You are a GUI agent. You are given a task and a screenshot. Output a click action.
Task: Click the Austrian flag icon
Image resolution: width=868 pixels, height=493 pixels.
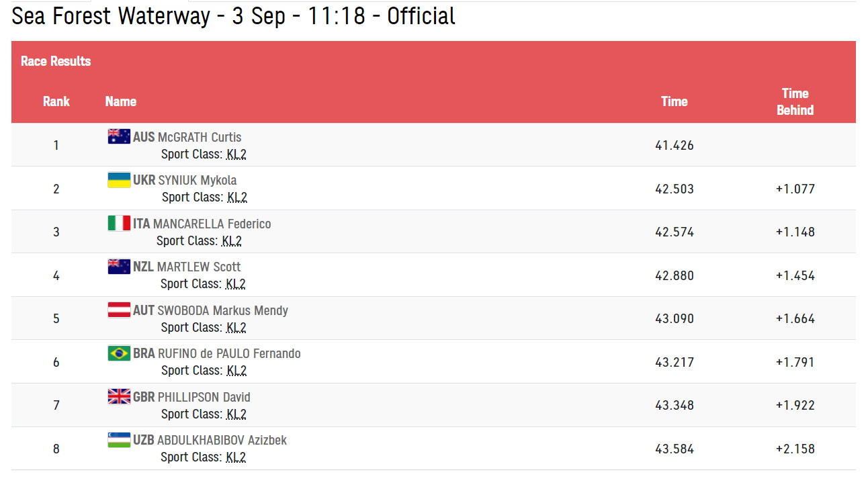pos(119,310)
